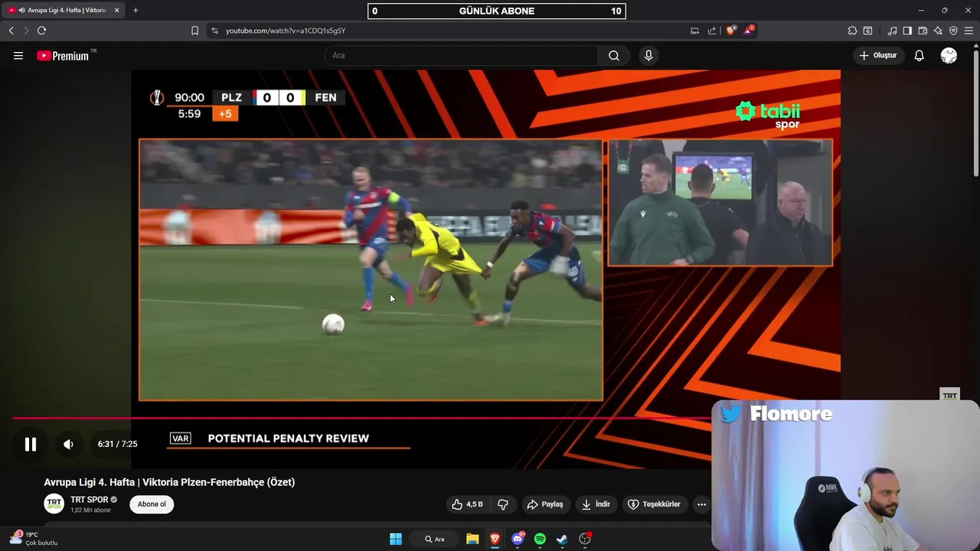Open media control music note icon
Viewport: 980px width, 551px height.
tap(892, 31)
